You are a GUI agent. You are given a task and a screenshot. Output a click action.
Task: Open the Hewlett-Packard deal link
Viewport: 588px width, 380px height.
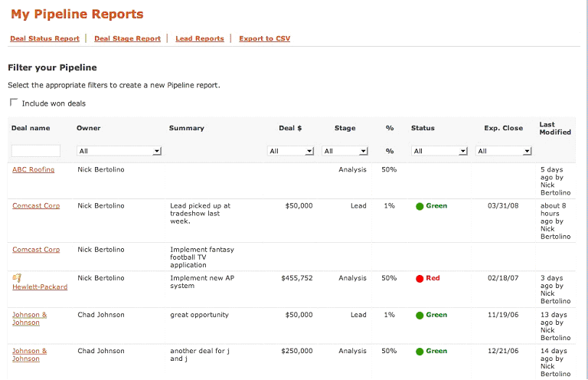click(40, 287)
